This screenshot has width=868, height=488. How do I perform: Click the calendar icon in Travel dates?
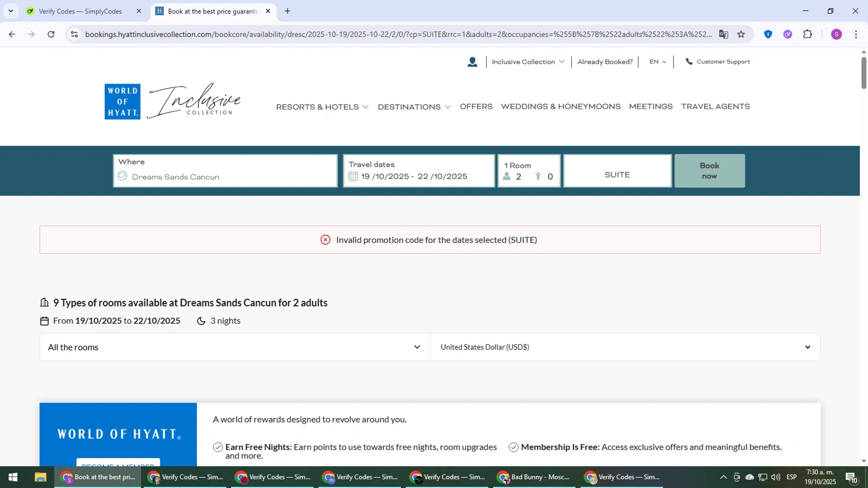click(x=353, y=176)
